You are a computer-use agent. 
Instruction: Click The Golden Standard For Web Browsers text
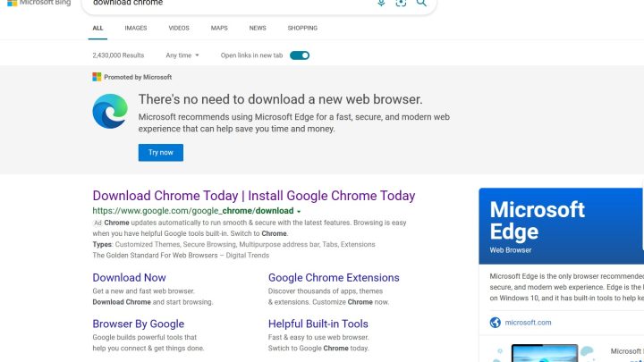point(181,256)
